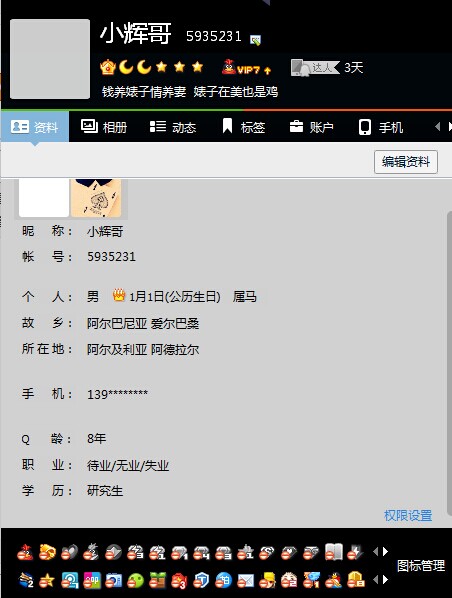The height and width of the screenshot is (598, 452).
Task: Click the signature text 钱养婊子情养妻
Action: [144, 92]
